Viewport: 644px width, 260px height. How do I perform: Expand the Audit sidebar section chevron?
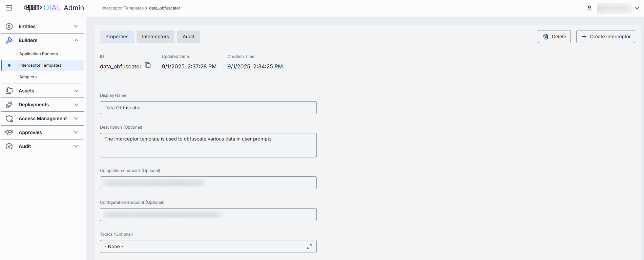tap(76, 146)
